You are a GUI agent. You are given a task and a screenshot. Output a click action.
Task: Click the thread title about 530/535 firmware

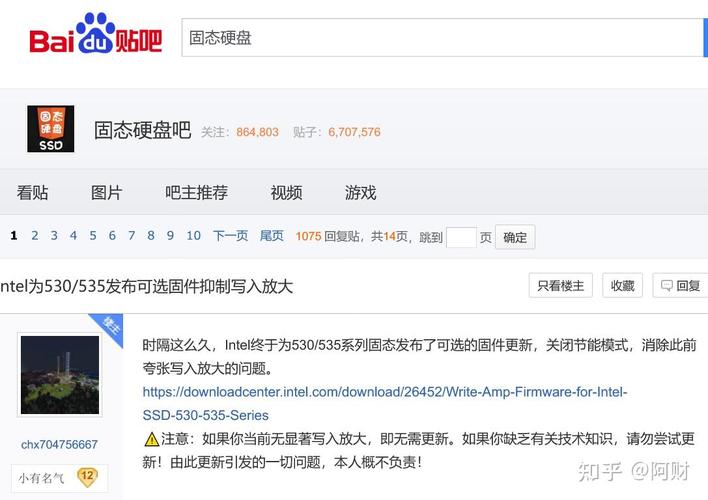(x=146, y=286)
